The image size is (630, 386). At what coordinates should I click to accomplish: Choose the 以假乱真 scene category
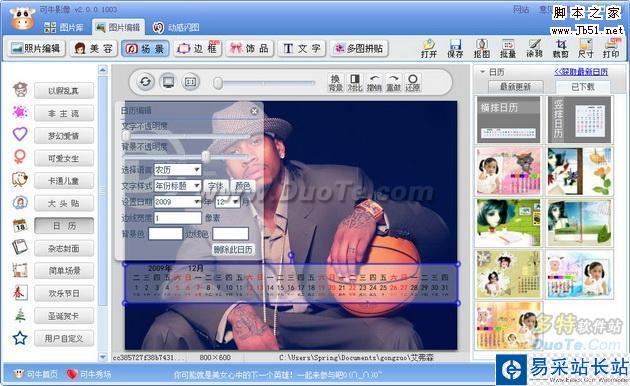(x=64, y=91)
